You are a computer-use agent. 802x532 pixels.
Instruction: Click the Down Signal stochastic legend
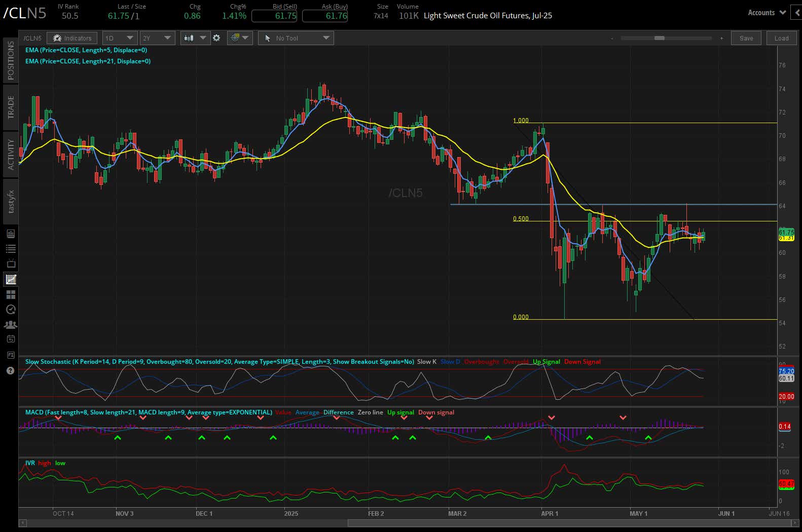tap(582, 362)
